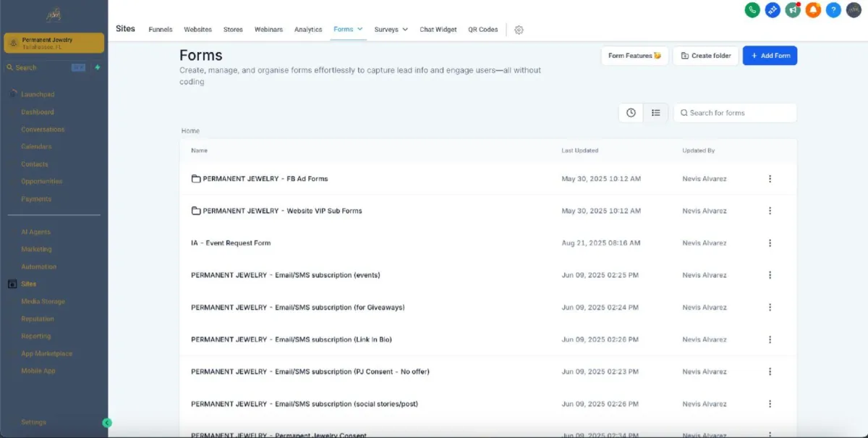Open the orange bell notifications icon
The width and height of the screenshot is (868, 438).
813,10
